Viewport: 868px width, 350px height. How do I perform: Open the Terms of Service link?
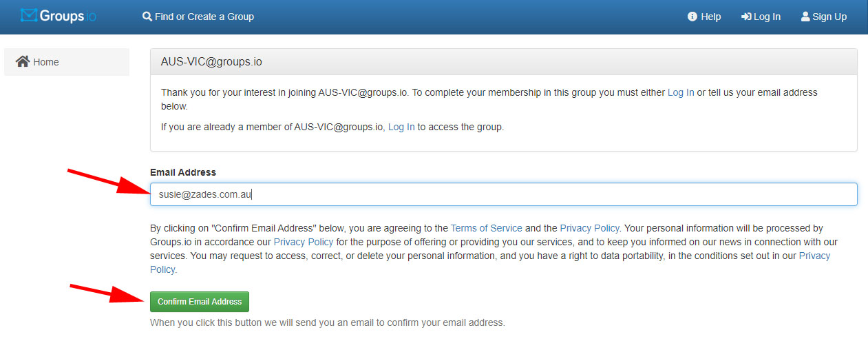[486, 228]
